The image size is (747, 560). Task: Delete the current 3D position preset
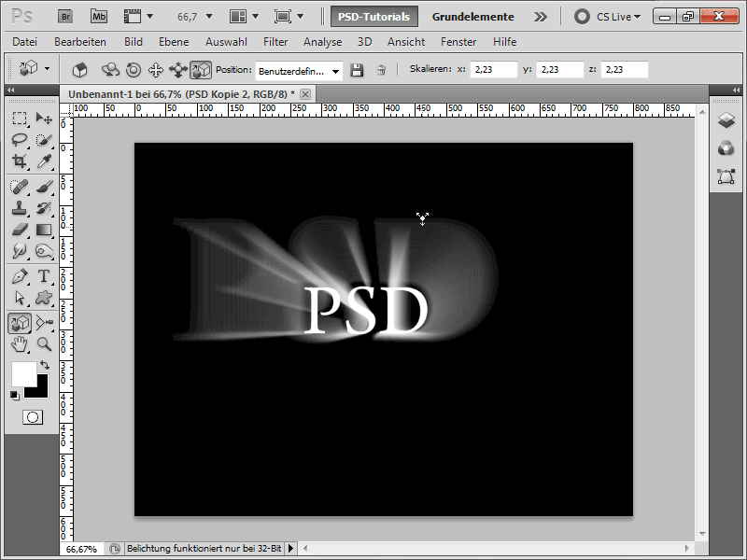point(381,71)
